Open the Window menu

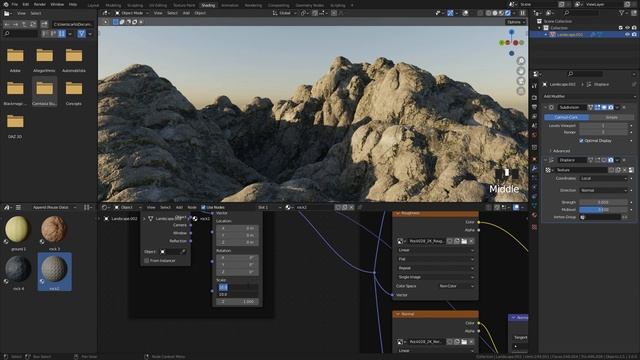coord(57,4)
